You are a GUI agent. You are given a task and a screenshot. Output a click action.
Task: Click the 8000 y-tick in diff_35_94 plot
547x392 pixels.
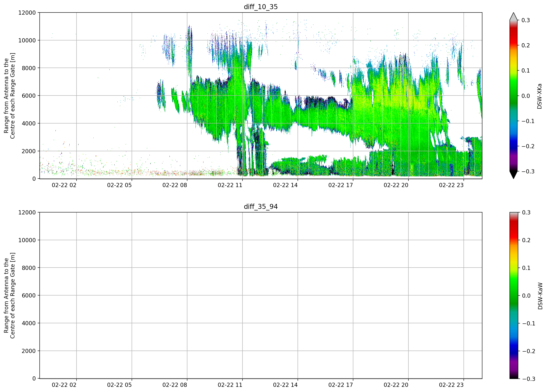pos(29,268)
